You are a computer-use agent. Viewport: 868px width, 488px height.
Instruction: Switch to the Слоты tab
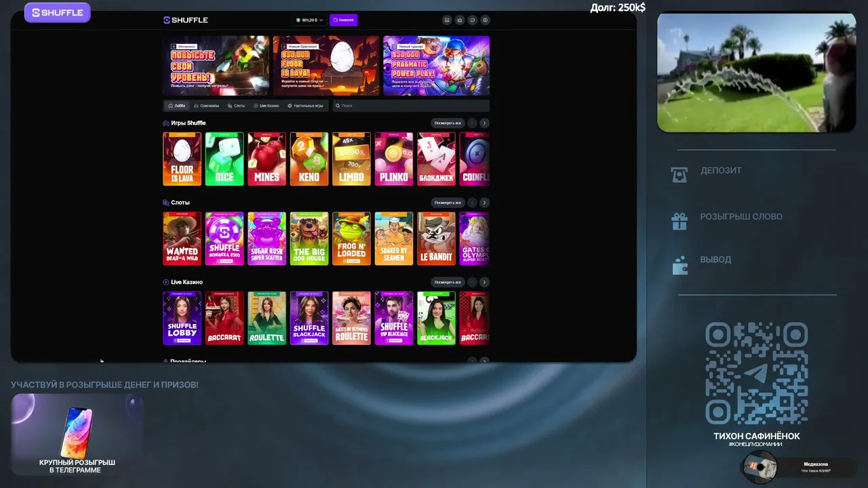(237, 106)
